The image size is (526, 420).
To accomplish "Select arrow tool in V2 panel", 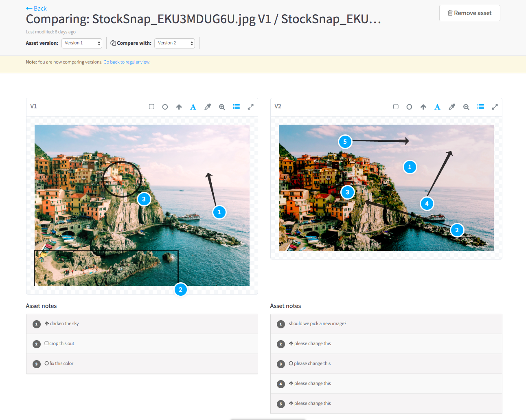I will pyautogui.click(x=423, y=107).
